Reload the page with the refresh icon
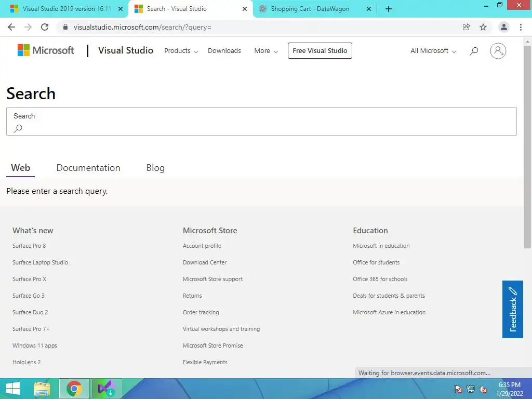This screenshot has width=532, height=399. coord(45,27)
